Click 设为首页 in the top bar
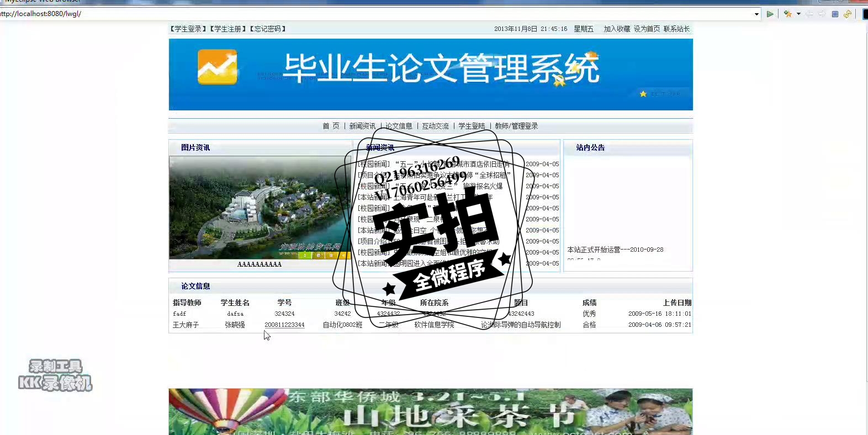The height and width of the screenshot is (435, 868). point(647,29)
